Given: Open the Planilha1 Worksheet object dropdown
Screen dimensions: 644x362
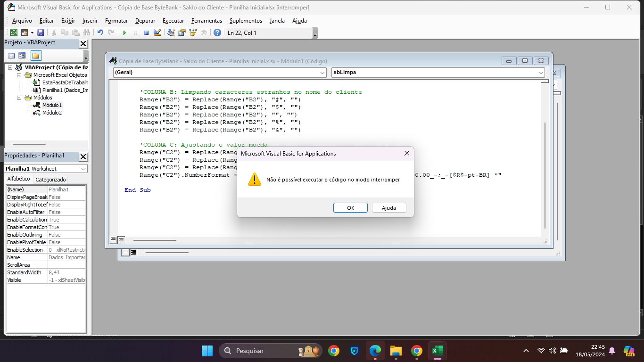Looking at the screenshot, I should click(x=83, y=169).
